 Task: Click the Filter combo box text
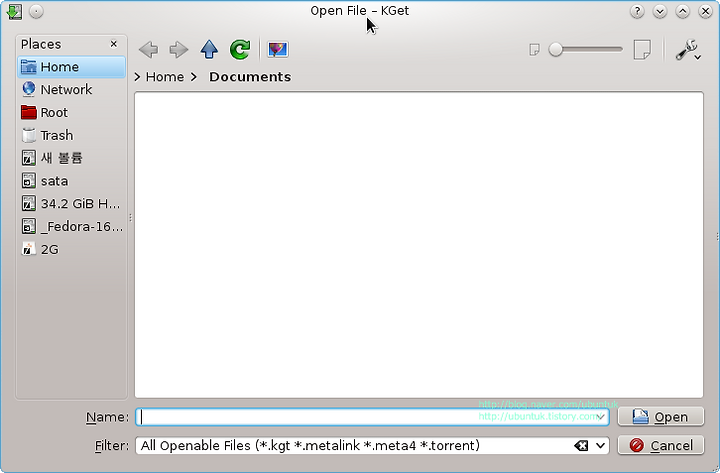point(310,445)
